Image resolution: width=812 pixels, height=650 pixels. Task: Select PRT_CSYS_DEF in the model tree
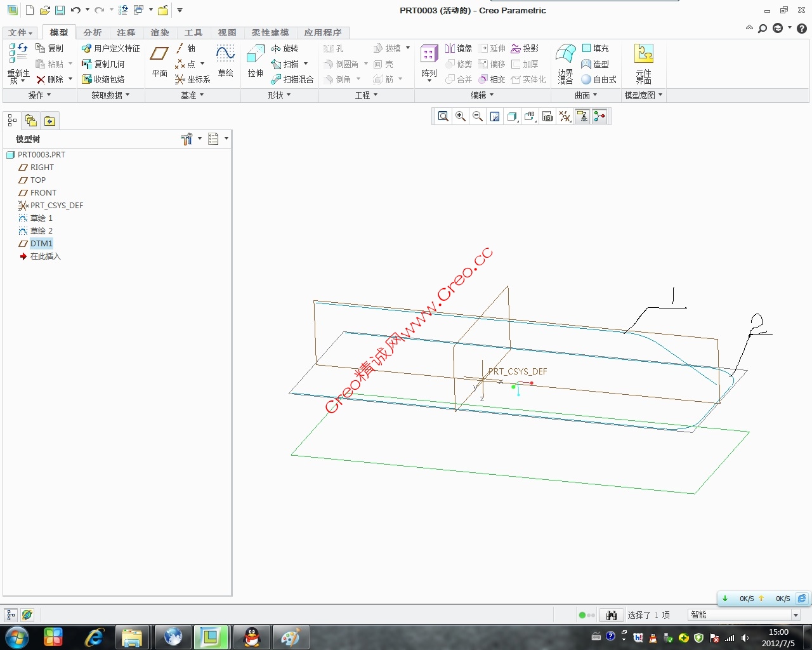pos(56,205)
